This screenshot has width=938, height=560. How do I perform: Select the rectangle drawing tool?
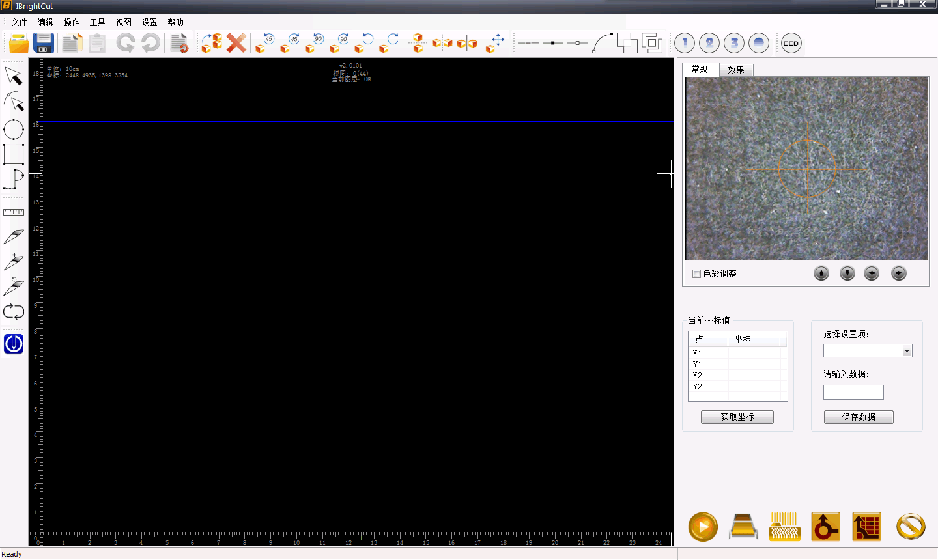(x=14, y=155)
